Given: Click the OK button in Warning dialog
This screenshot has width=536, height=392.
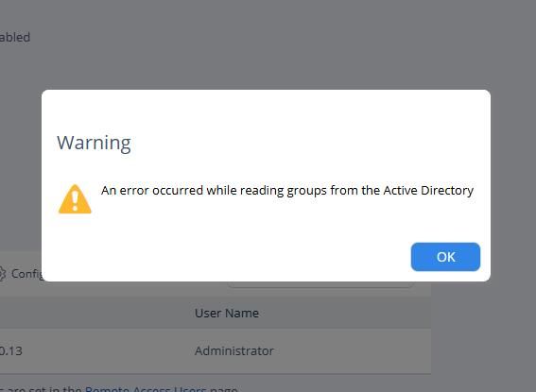Looking at the screenshot, I should [x=445, y=257].
